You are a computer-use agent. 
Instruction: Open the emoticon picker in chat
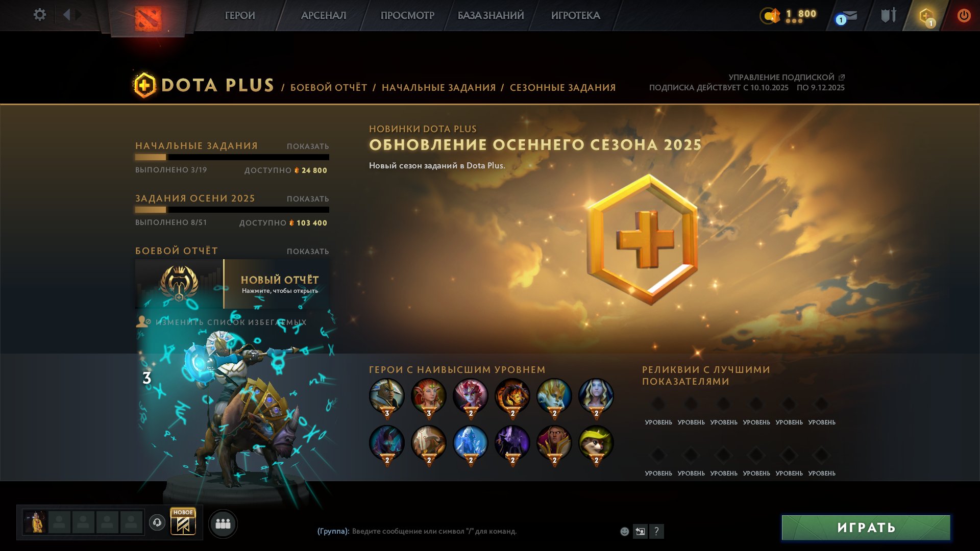coord(624,531)
